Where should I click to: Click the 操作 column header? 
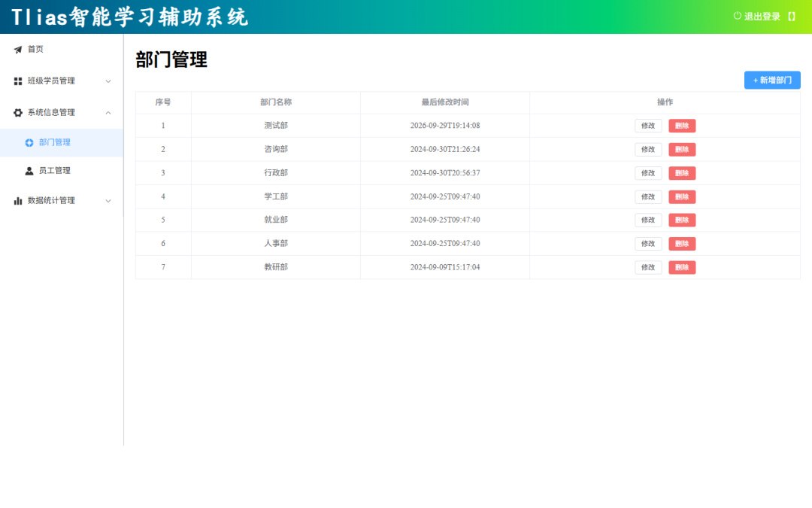665,102
